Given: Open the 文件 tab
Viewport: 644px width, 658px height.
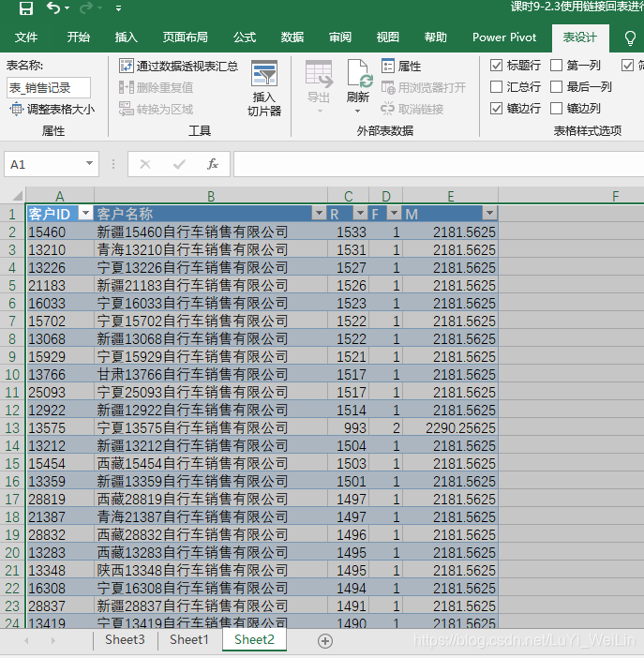Looking at the screenshot, I should [26, 37].
